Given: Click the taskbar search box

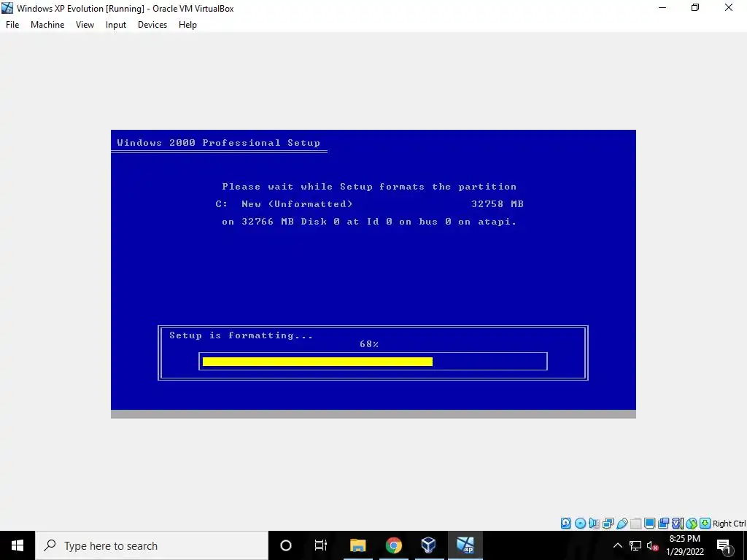Looking at the screenshot, I should pos(152,545).
